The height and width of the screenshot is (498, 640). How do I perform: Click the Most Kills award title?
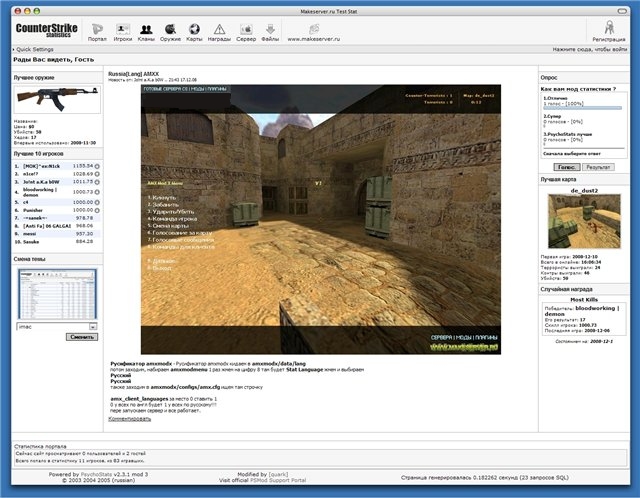(x=584, y=300)
